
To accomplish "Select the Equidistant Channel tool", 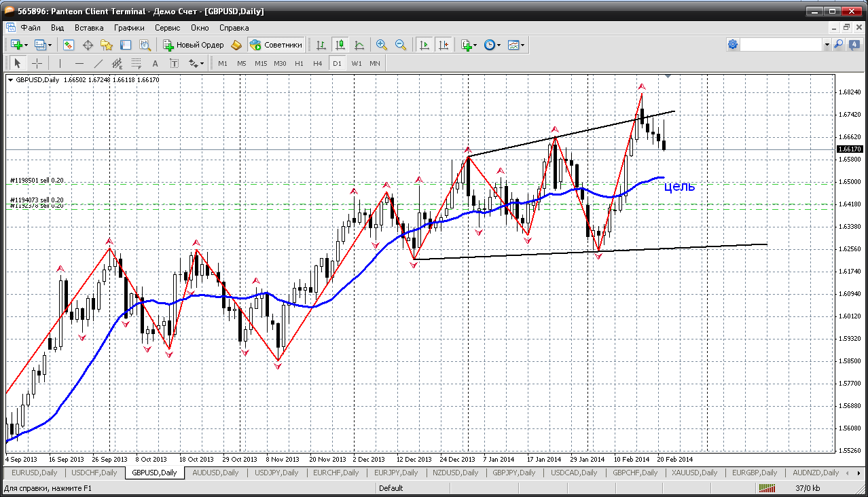I will (x=117, y=63).
